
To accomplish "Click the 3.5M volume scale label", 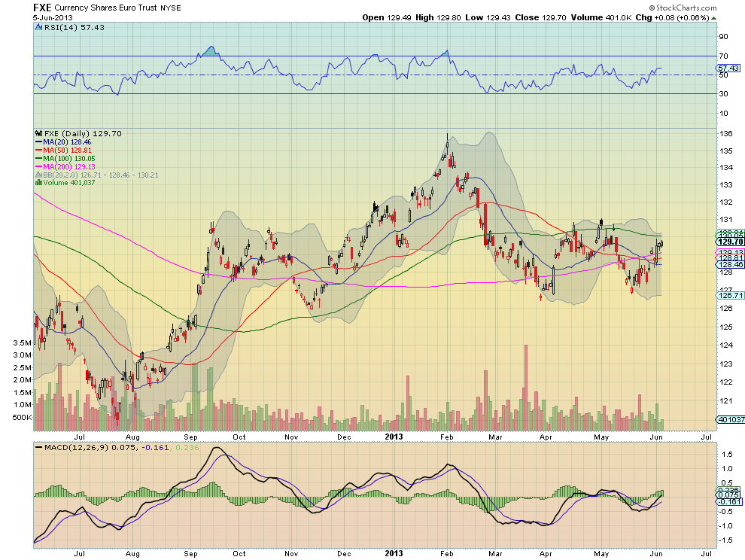I will [x=23, y=342].
